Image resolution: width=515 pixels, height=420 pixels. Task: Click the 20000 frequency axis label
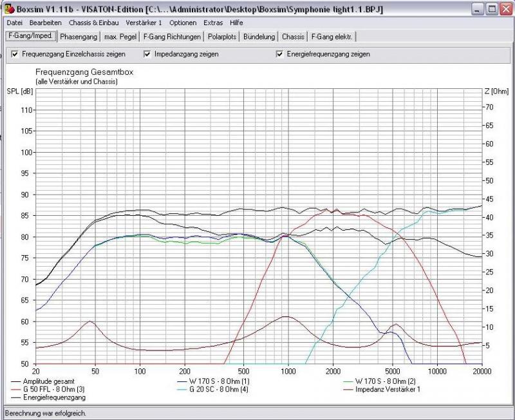click(x=482, y=371)
